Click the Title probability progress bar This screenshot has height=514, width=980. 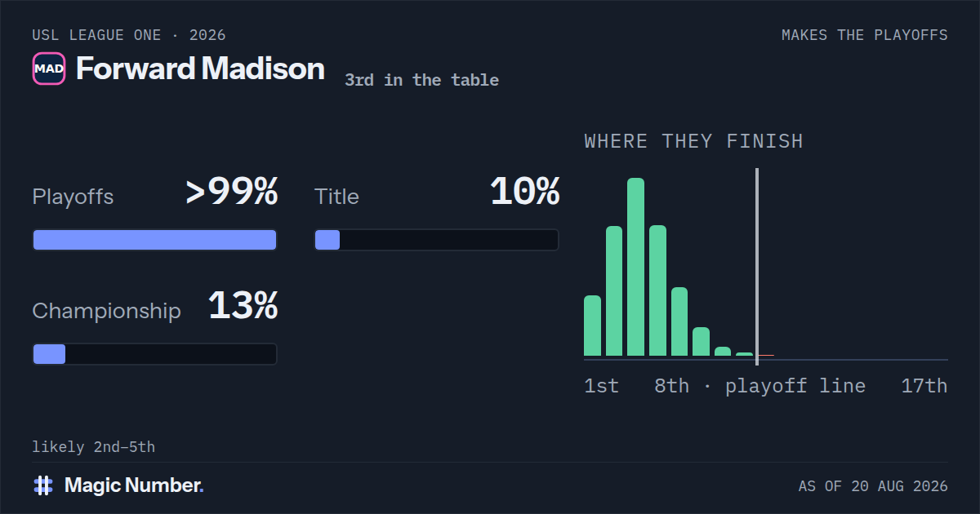437,240
